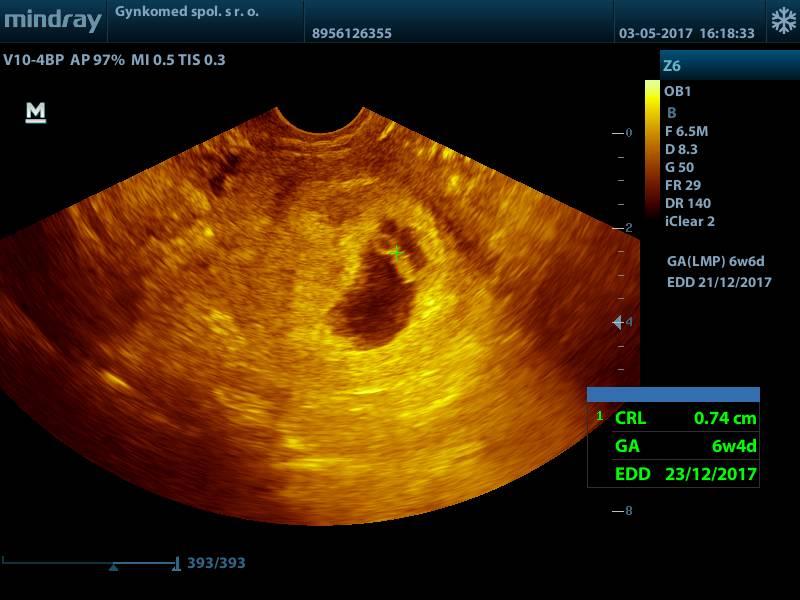Click the cine end bracket marker

(177, 563)
